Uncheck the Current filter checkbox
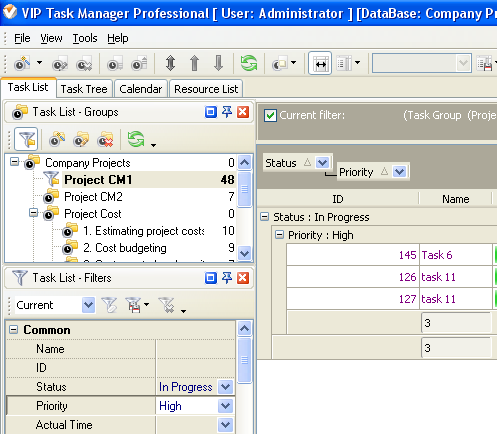 [270, 116]
